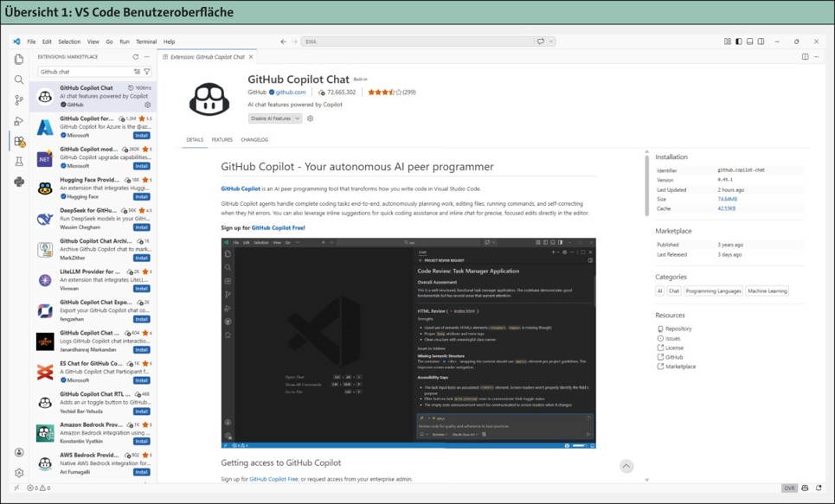
Task: Open the File menu
Action: click(31, 41)
